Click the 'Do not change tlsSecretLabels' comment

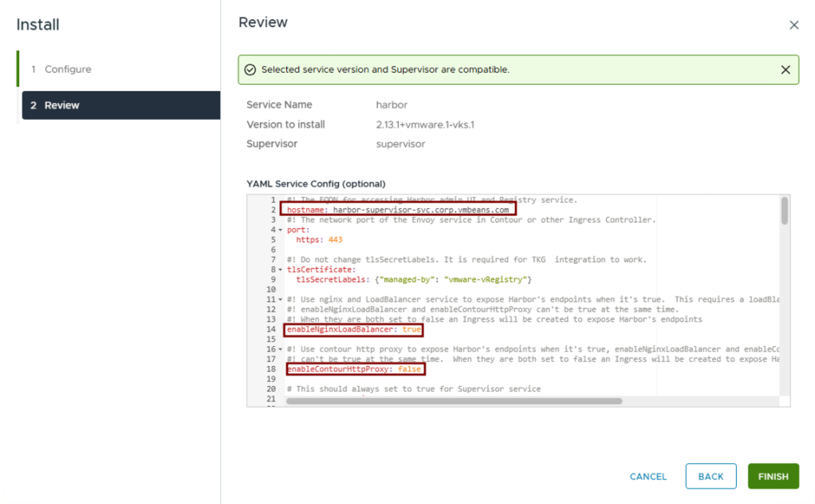[x=467, y=259]
